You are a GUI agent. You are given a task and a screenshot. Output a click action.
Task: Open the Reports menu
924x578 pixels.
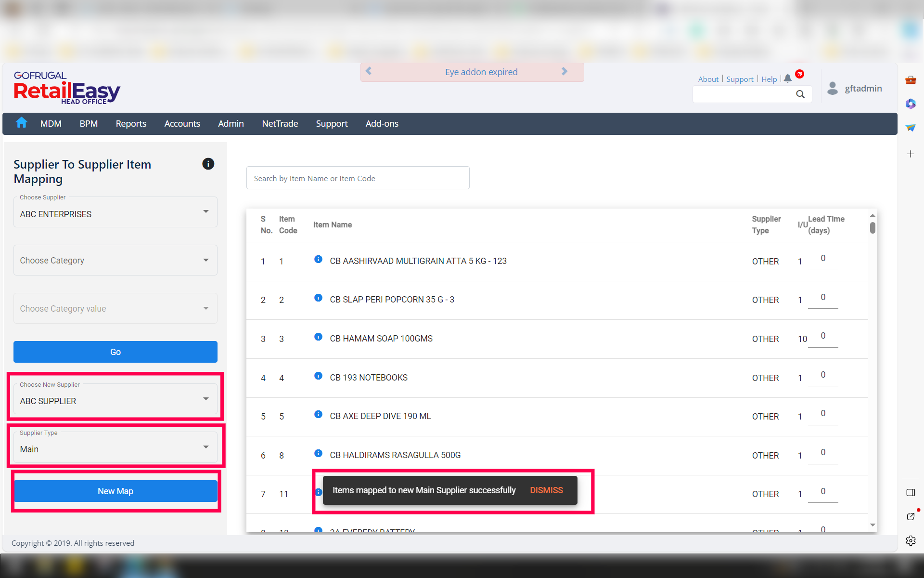click(x=131, y=124)
